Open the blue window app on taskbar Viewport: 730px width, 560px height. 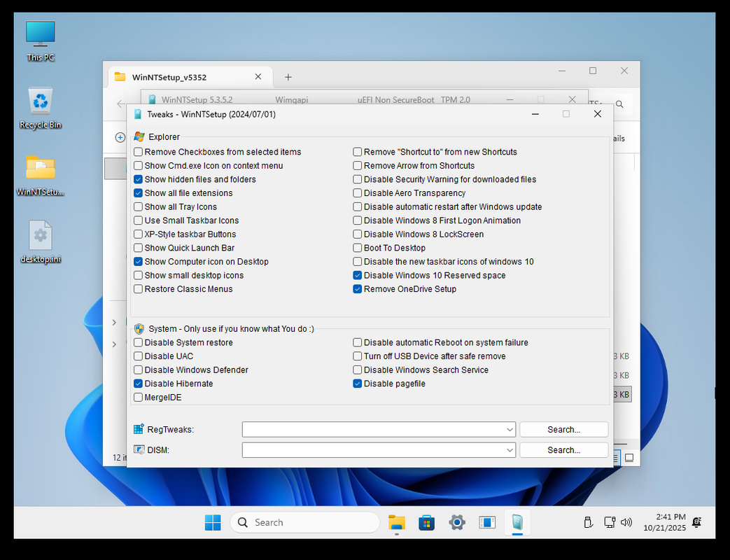click(487, 522)
